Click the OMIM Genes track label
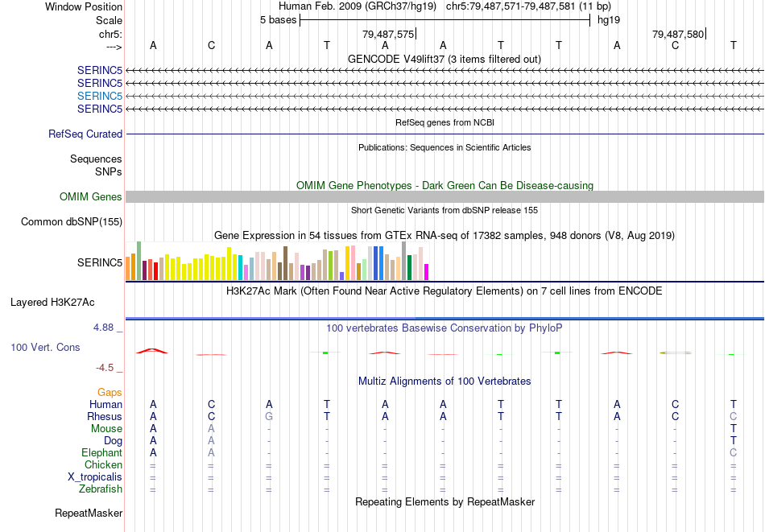Viewport: 765px width, 532px height. tap(91, 196)
